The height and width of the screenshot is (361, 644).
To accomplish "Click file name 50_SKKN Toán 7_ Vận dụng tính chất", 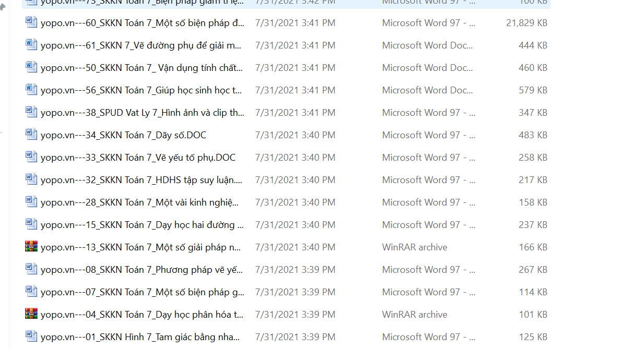I will tap(141, 68).
